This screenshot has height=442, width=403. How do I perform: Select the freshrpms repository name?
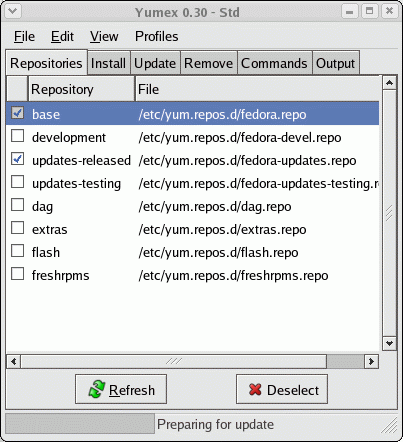(61, 275)
